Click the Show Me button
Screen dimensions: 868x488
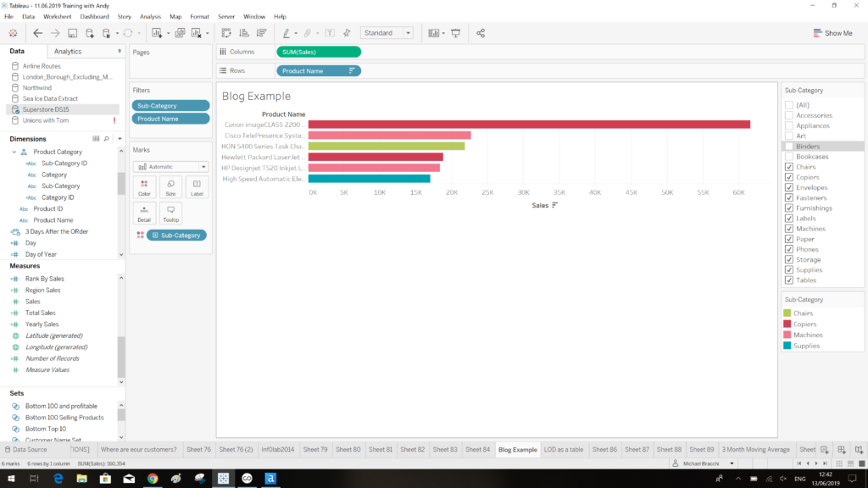pyautogui.click(x=832, y=33)
